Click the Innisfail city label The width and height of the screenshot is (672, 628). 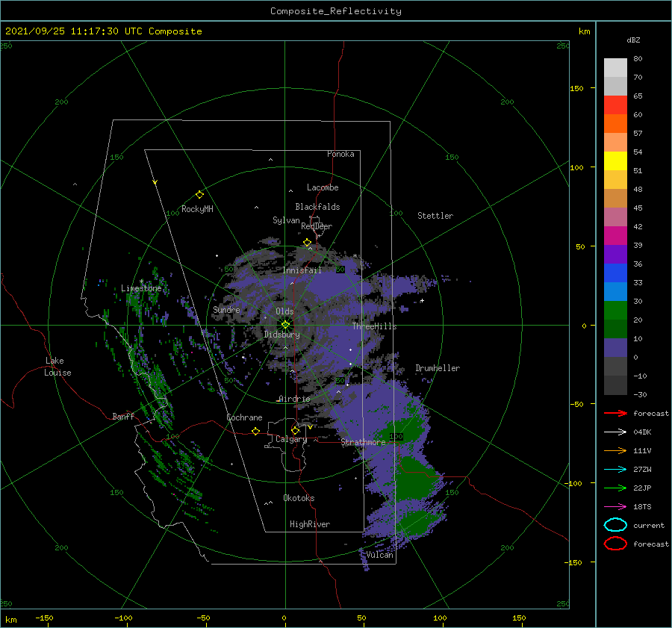(302, 270)
